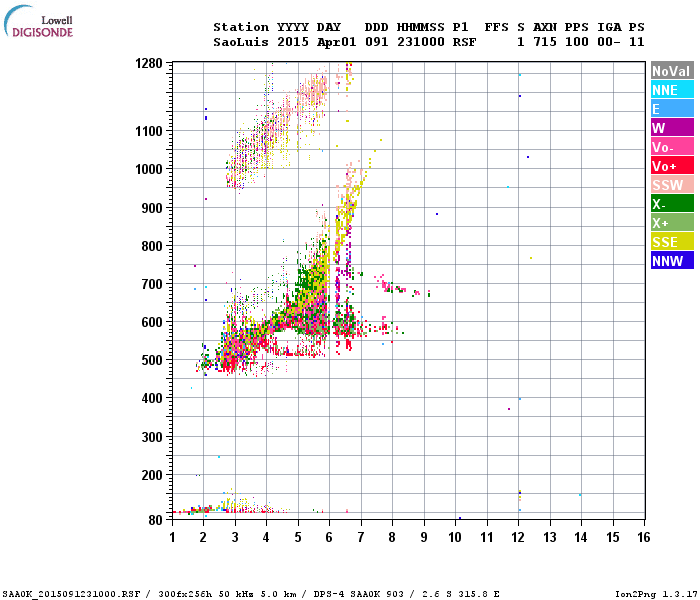Click the frequency axis label 4
Screen dimensions: 700x600
tap(267, 537)
